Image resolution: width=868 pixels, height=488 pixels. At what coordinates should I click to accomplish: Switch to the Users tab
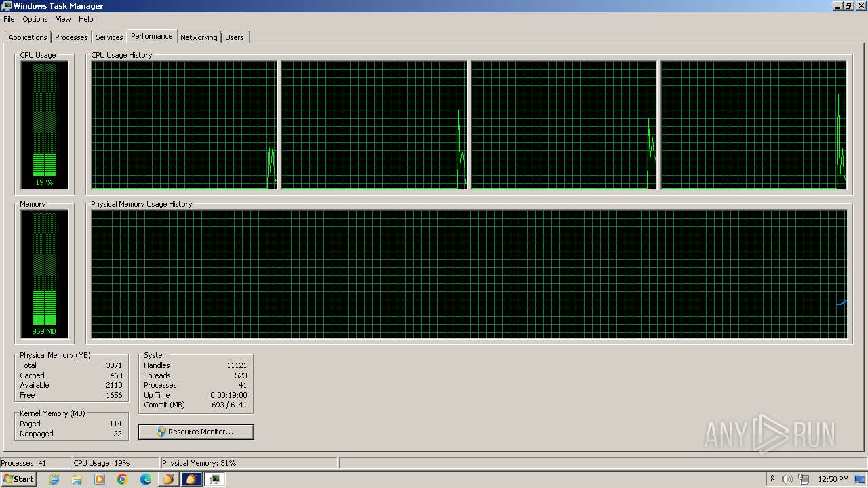(235, 37)
